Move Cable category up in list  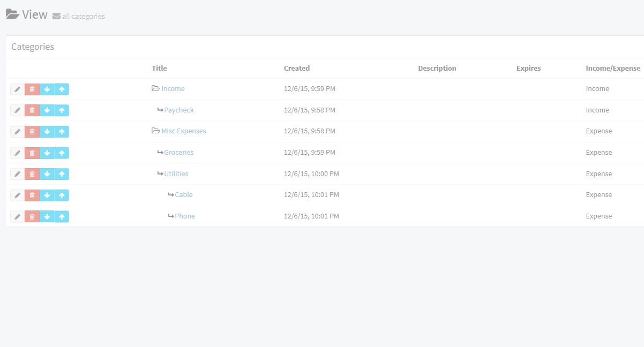(x=62, y=195)
